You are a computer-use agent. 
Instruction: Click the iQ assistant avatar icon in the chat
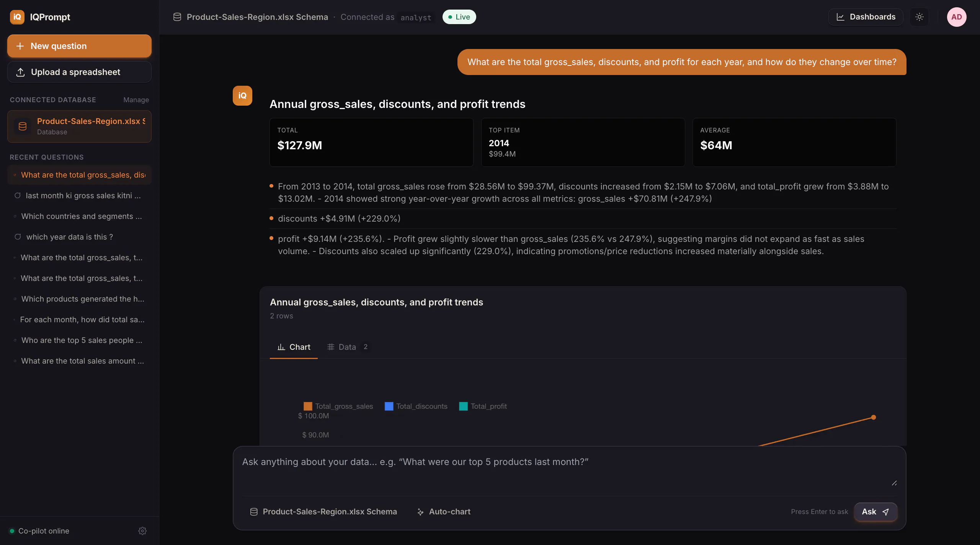coord(242,96)
